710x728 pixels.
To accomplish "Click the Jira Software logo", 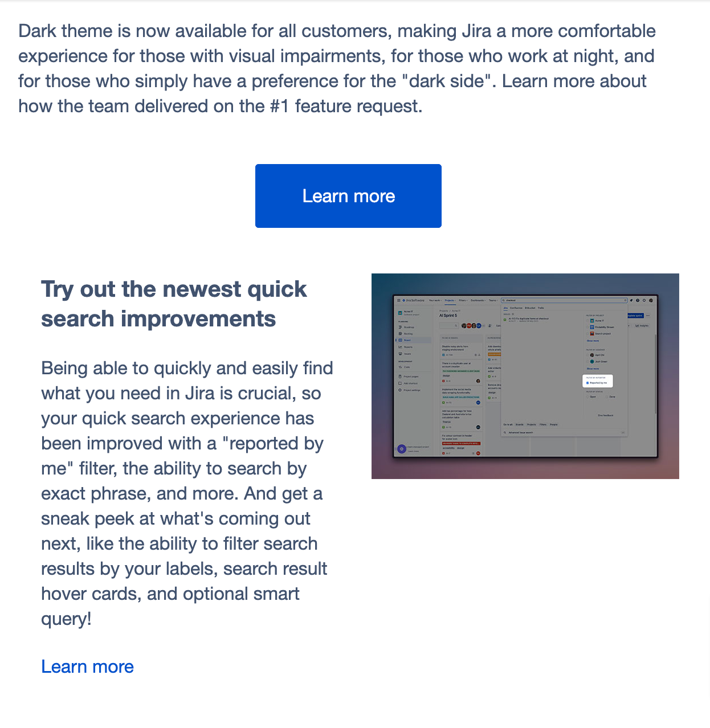I will tap(411, 300).
